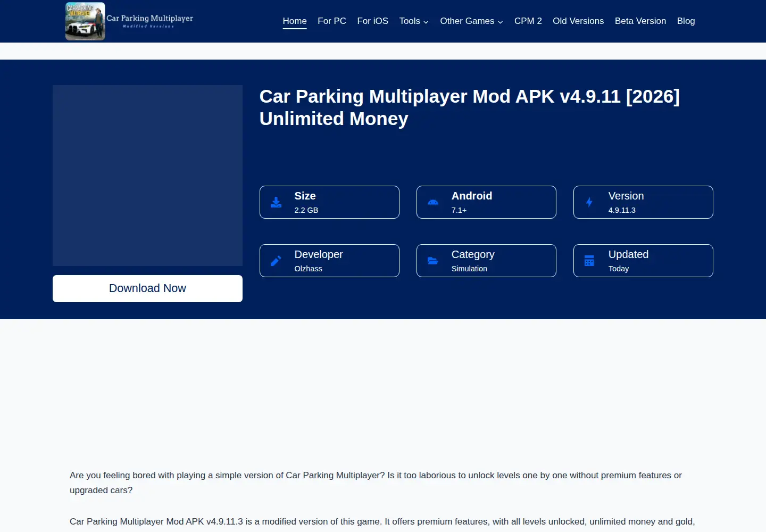Click the Developer pencil icon
This screenshot has width=766, height=532.
(276, 261)
